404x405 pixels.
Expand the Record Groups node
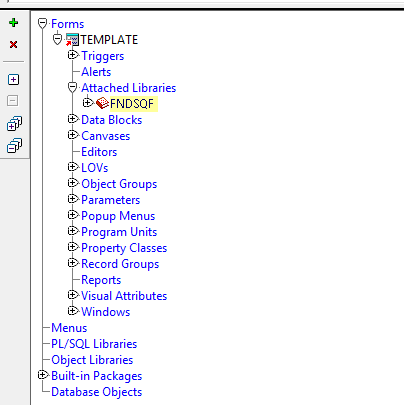(x=73, y=263)
